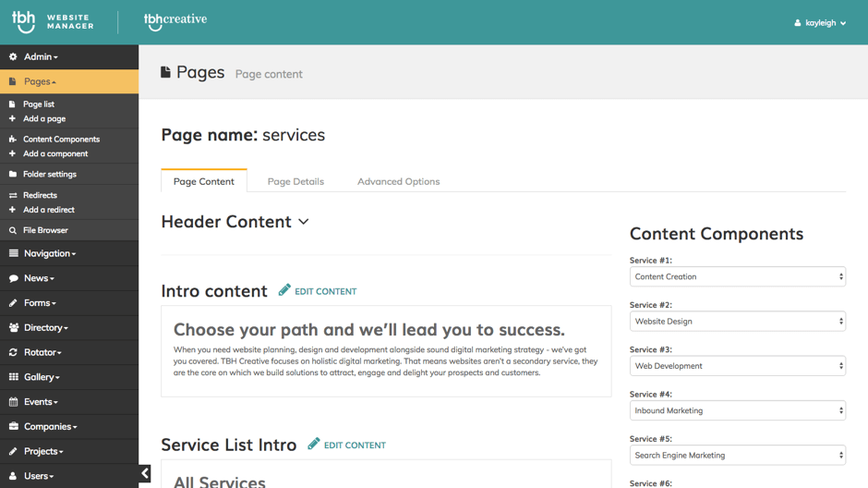The width and height of the screenshot is (868, 488).
Task: Expand the News sidebar menu
Action: [69, 278]
